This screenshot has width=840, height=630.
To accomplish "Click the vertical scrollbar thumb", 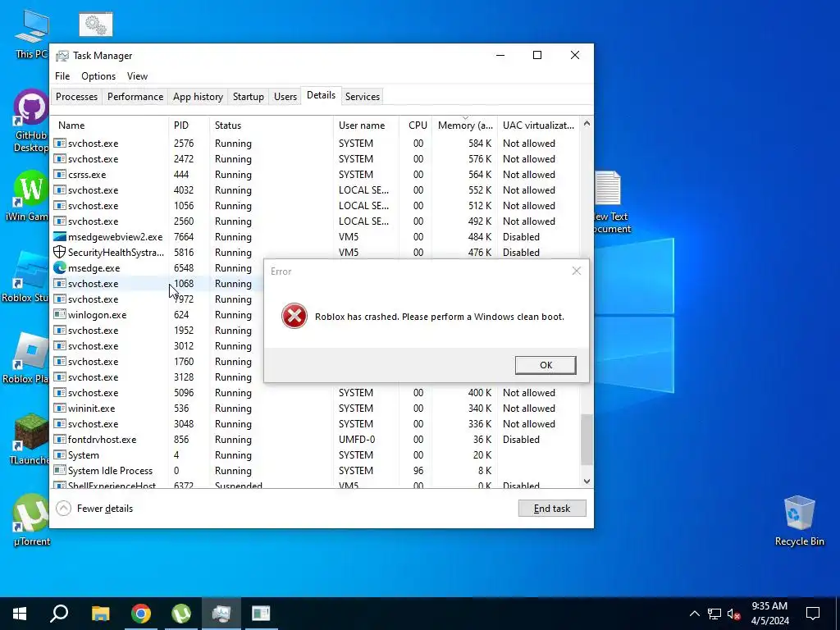I will [587, 440].
